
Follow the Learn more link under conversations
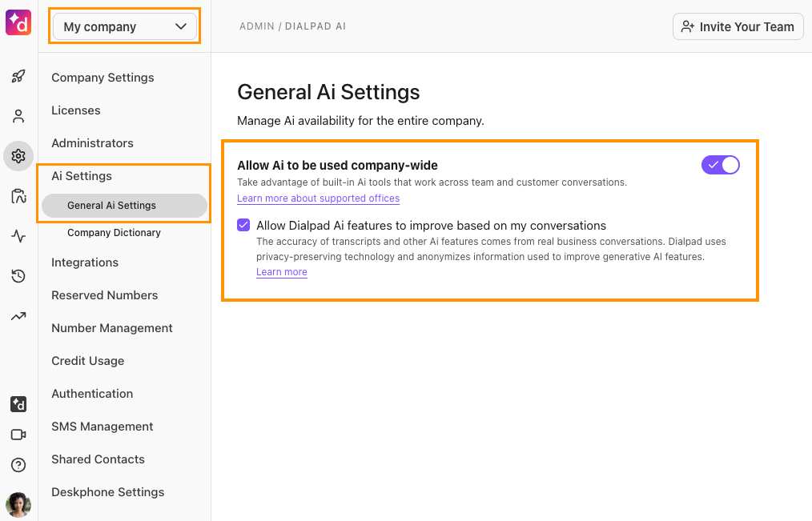pyautogui.click(x=282, y=272)
